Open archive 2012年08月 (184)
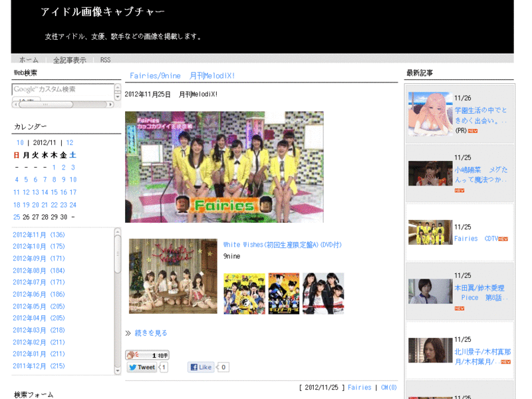This screenshot has width=532, height=399. 39,271
